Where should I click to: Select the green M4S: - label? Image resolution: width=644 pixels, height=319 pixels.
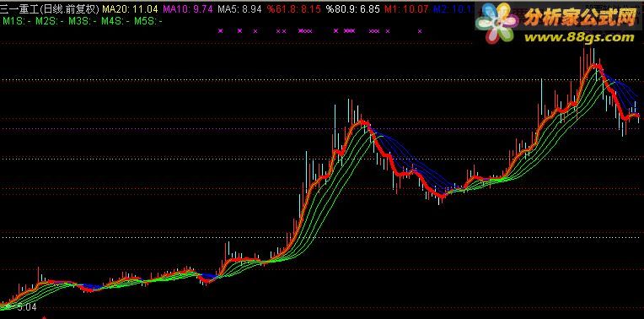point(115,21)
